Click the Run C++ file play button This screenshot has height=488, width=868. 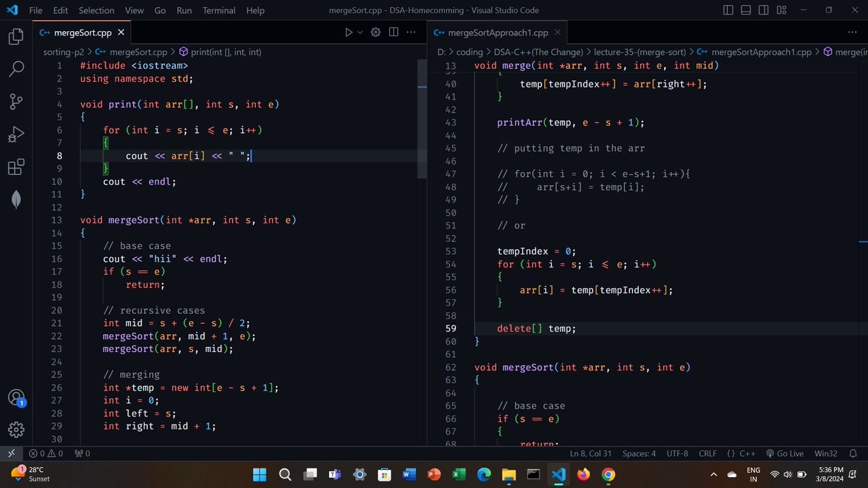(349, 33)
